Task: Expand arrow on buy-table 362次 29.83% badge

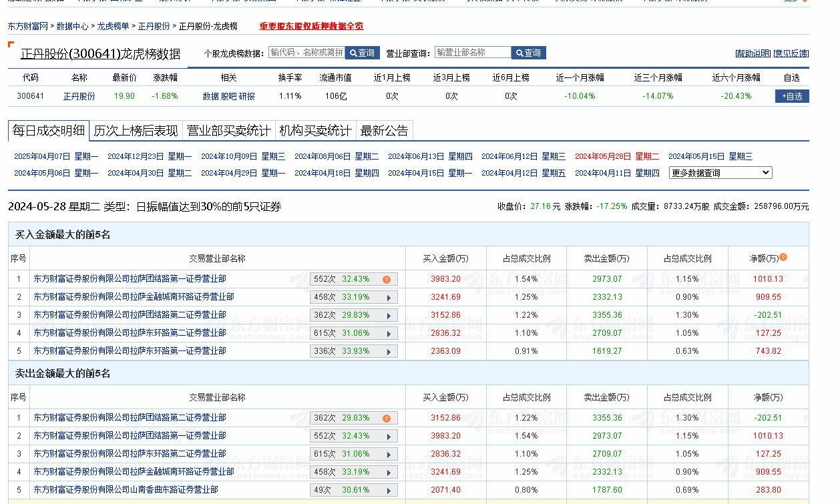Action: [389, 315]
